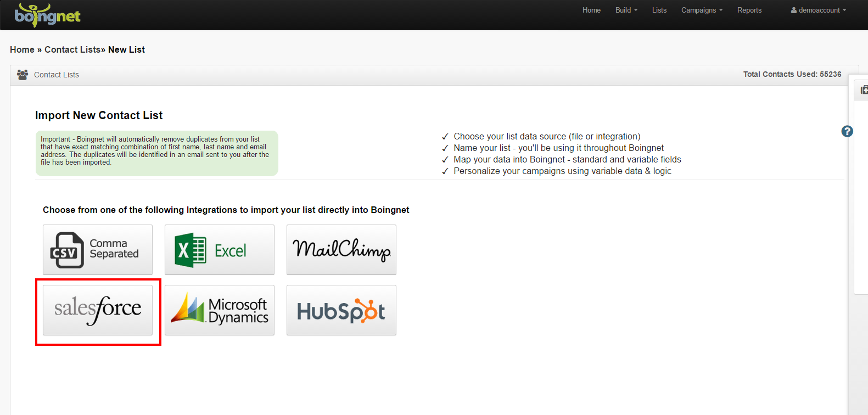
Task: Open the Reports menu item
Action: (749, 10)
